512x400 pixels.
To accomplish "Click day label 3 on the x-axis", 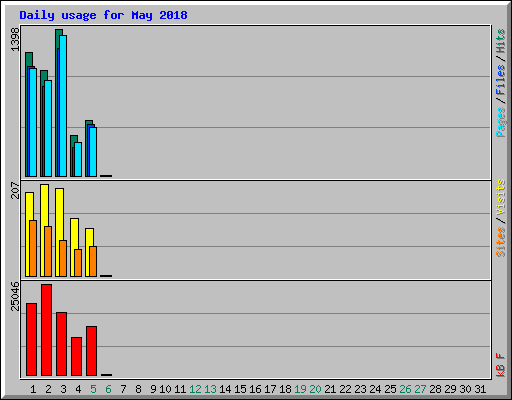I will pyautogui.click(x=63, y=389).
